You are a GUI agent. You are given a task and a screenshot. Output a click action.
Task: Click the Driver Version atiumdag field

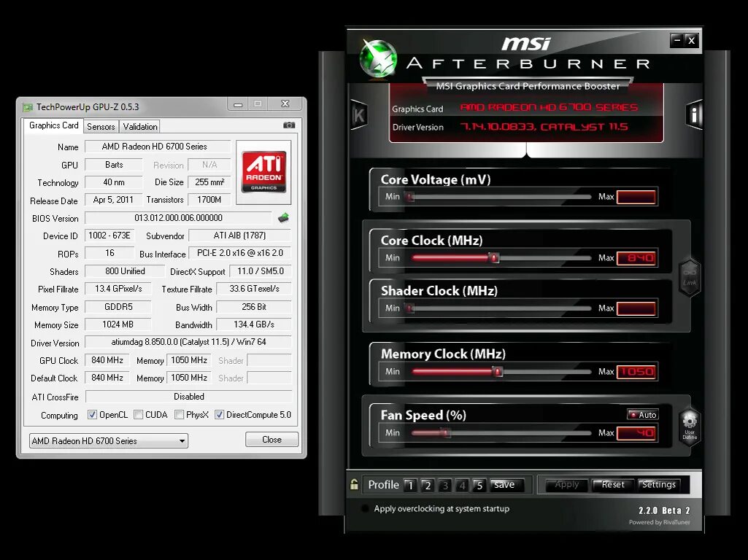pos(188,342)
